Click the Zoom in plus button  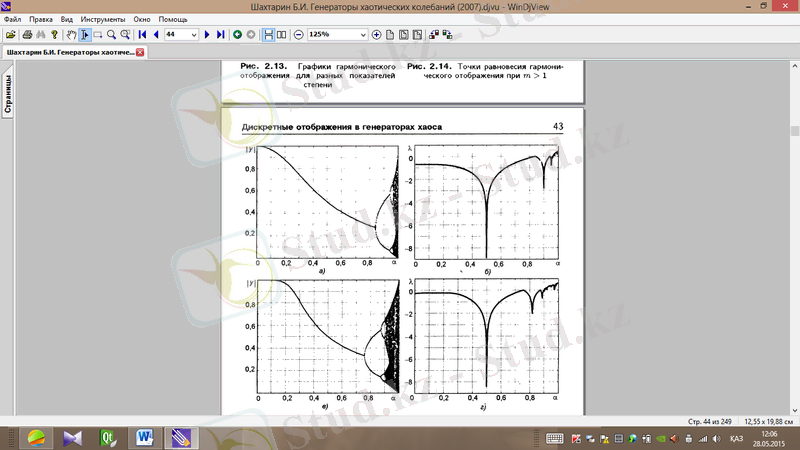tap(377, 34)
